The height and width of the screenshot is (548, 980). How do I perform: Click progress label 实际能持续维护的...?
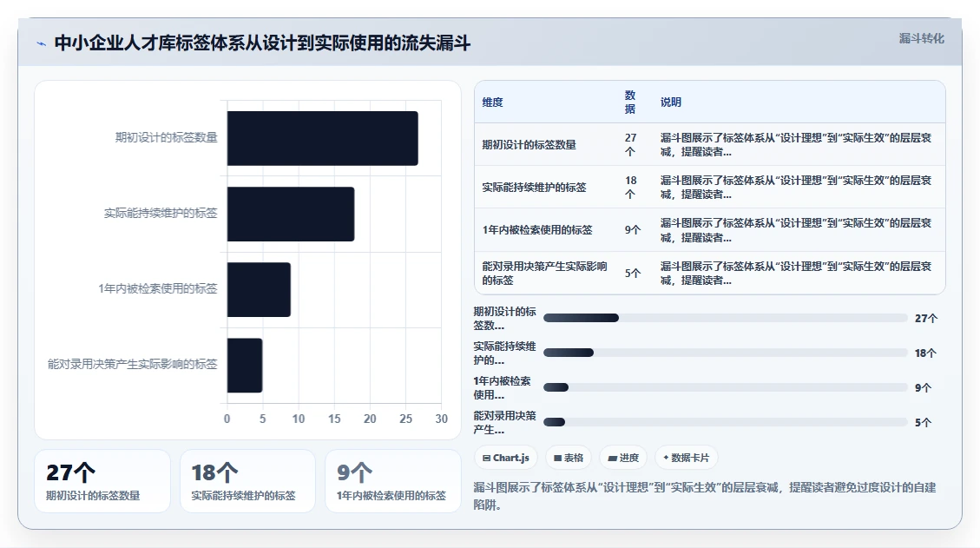pos(504,353)
